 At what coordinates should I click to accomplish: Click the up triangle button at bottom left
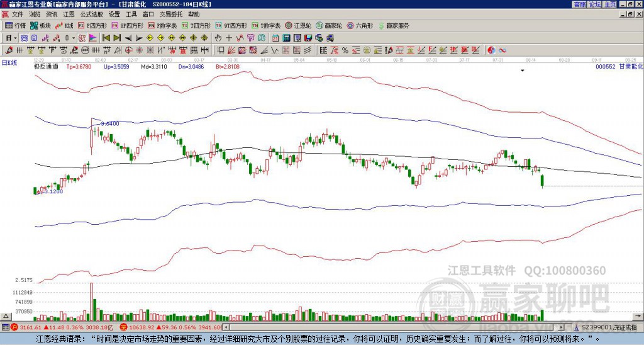pos(6,316)
